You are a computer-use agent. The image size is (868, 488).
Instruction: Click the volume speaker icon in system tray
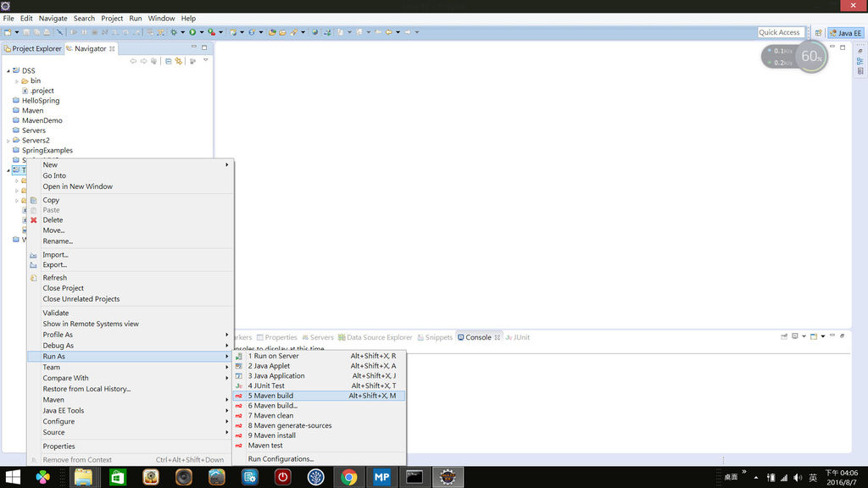coord(798,478)
